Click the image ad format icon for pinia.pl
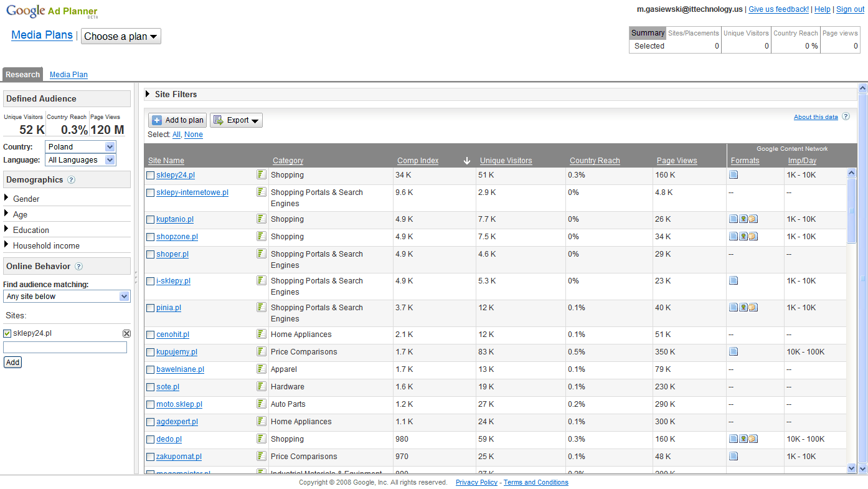868x489 pixels. 743,308
